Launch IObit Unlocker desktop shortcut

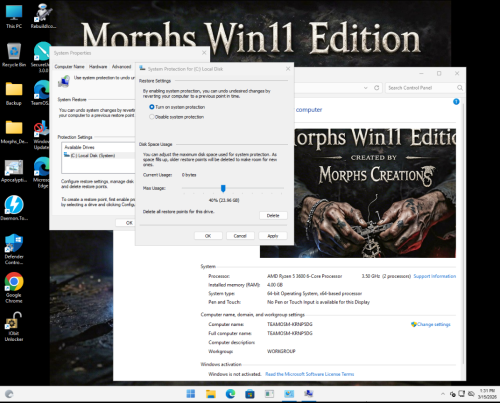tap(14, 326)
